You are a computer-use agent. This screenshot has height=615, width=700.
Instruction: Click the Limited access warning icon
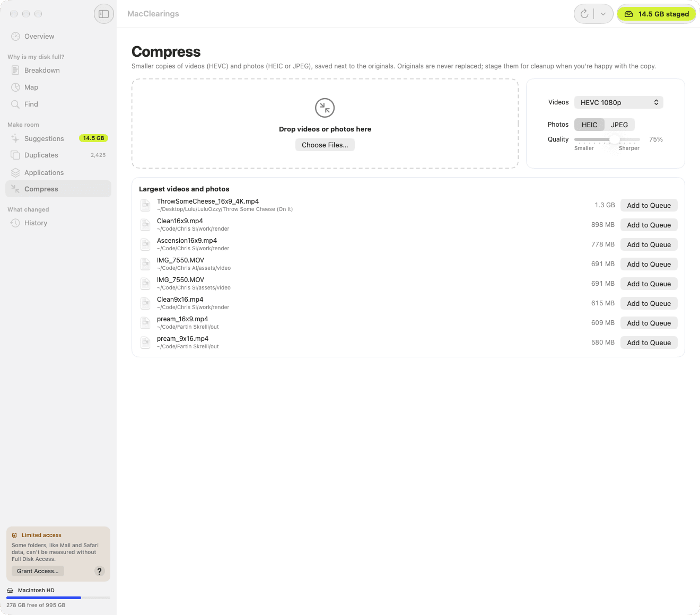point(15,535)
